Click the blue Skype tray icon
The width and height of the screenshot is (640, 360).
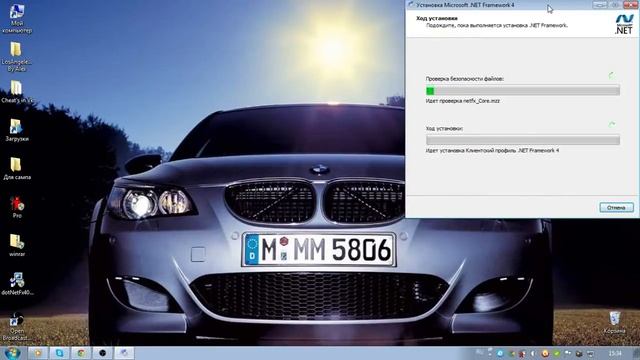(x=500, y=353)
